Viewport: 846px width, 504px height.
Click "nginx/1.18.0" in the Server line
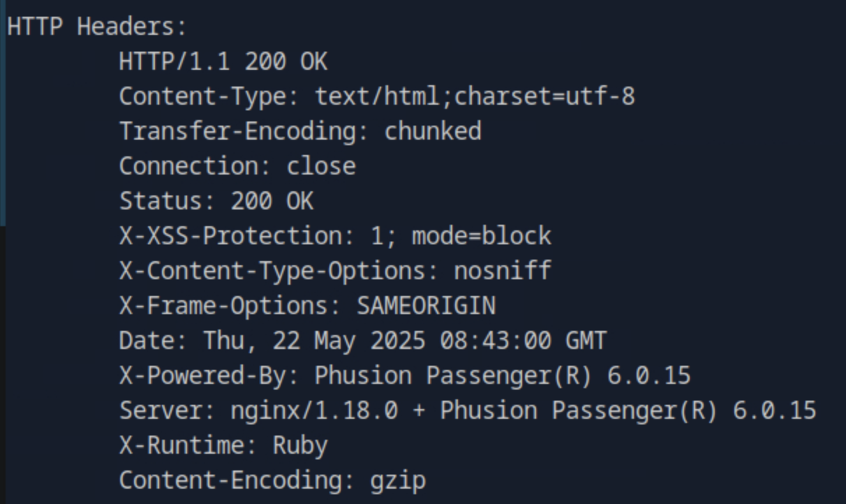314,410
